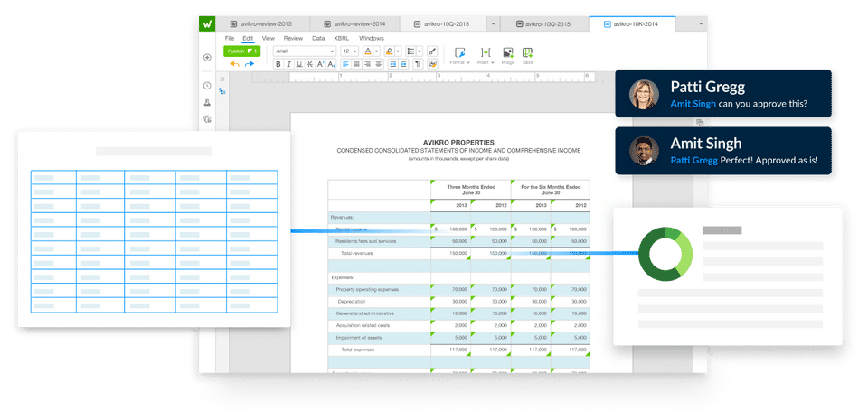868x411 pixels.
Task: Open the font size 12 dropdown
Action: coord(349,51)
